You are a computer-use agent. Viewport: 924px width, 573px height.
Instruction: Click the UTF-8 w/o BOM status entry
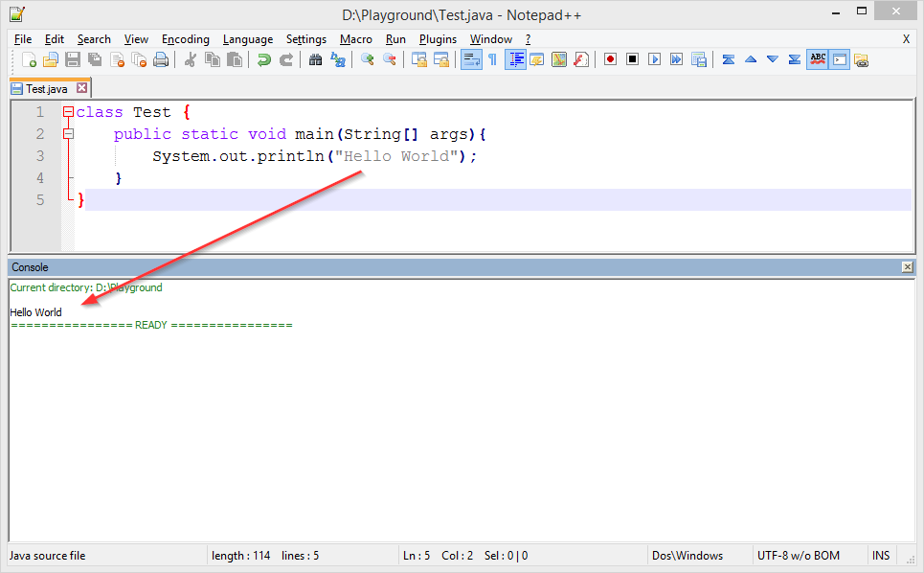point(799,556)
